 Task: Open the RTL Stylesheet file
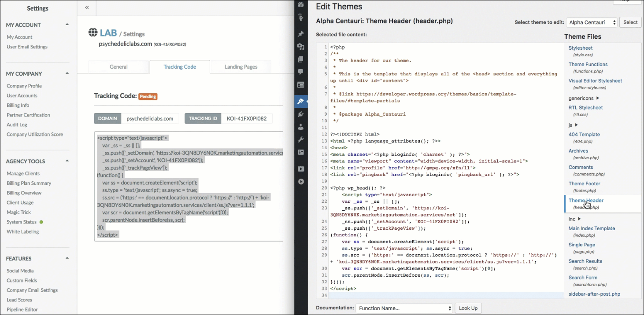[x=586, y=108]
